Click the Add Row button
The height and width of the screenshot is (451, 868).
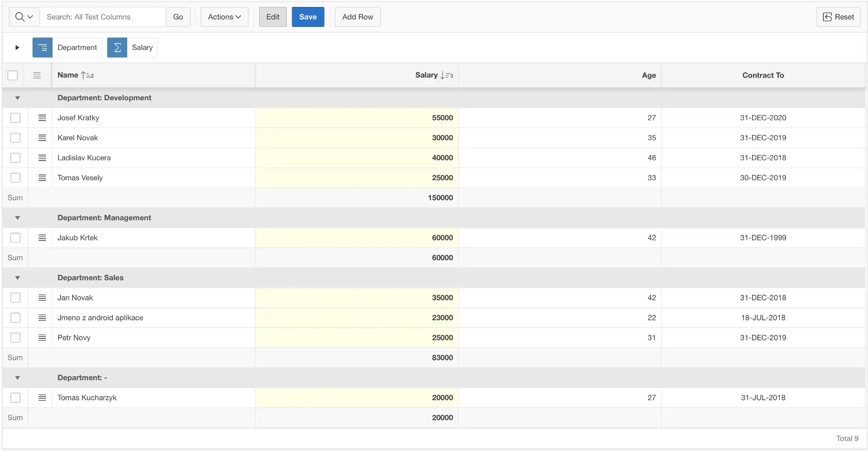pos(357,17)
